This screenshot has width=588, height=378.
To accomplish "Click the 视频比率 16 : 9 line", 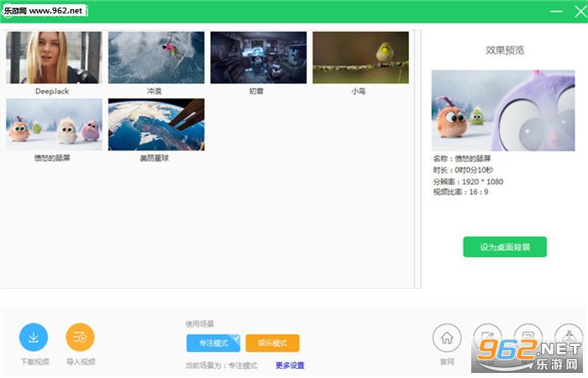I will (x=461, y=192).
